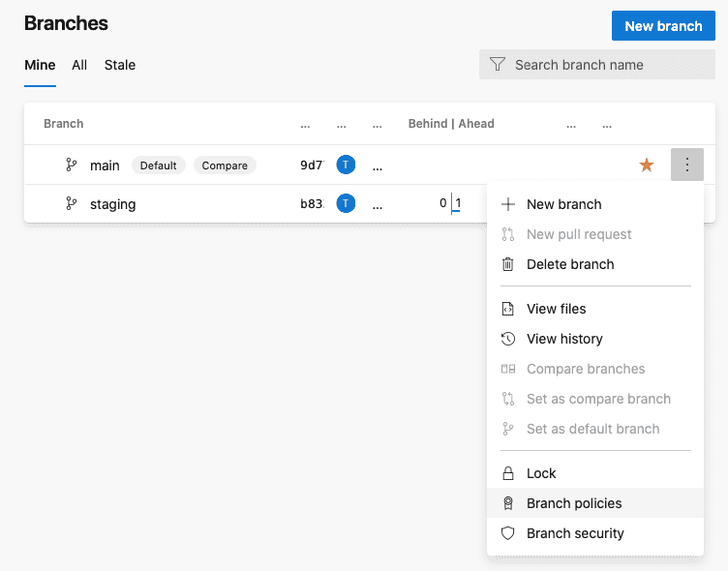
Task: Click the author avatar in main row
Action: point(346,165)
